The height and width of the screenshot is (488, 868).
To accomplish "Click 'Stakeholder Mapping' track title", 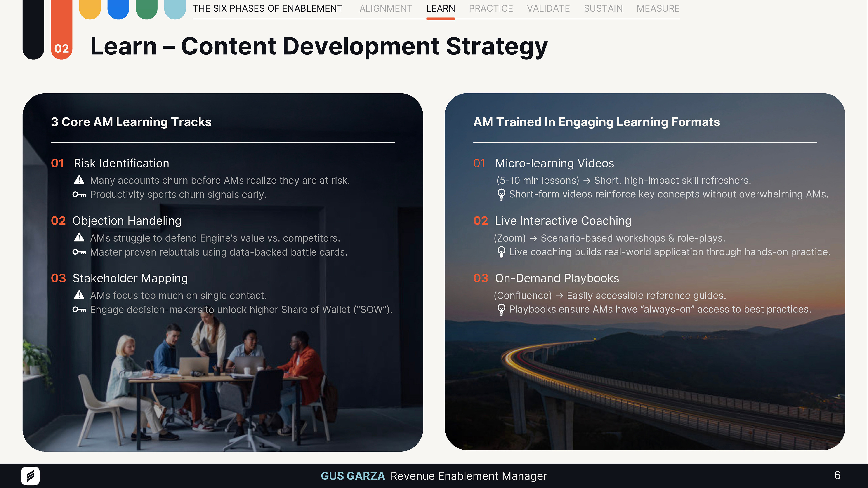I will click(130, 278).
